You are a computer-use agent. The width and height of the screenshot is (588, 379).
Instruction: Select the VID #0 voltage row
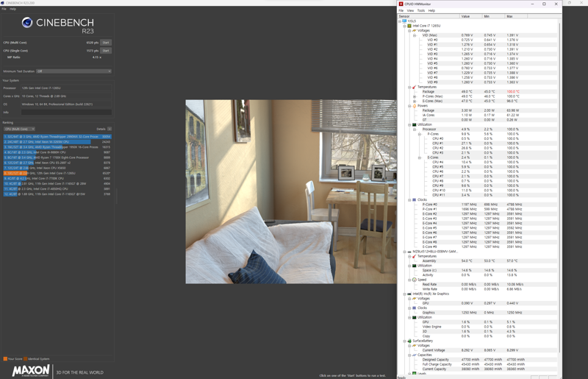click(x=477, y=40)
